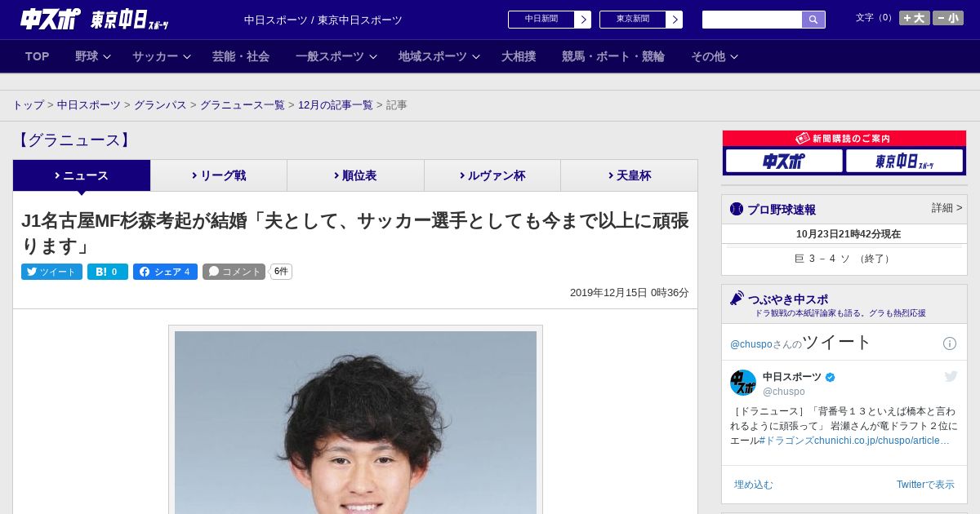This screenshot has height=514, width=980.
Task: Expand the 地域スポーツ menu
Action: (x=439, y=56)
